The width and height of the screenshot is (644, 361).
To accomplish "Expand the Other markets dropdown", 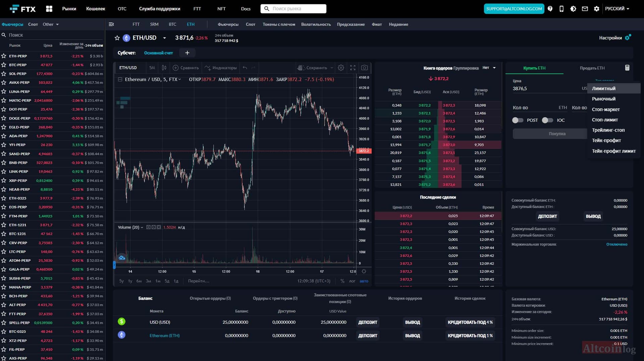I will pos(51,24).
